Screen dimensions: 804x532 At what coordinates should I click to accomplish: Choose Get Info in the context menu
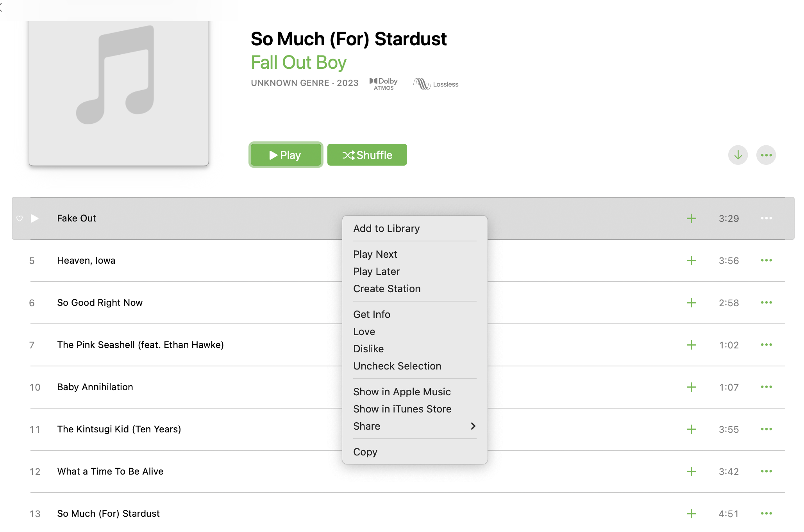(x=372, y=314)
